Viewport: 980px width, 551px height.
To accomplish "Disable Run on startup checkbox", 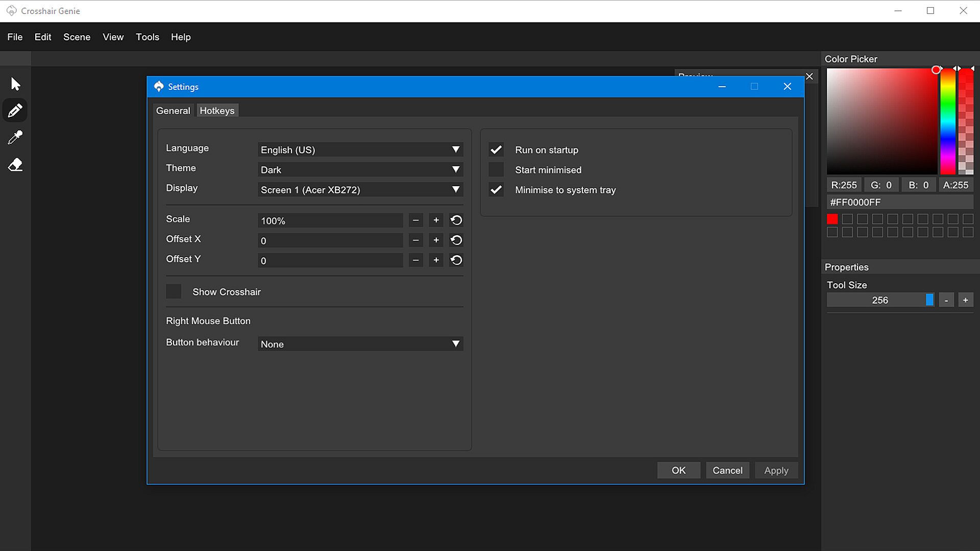I will [496, 150].
